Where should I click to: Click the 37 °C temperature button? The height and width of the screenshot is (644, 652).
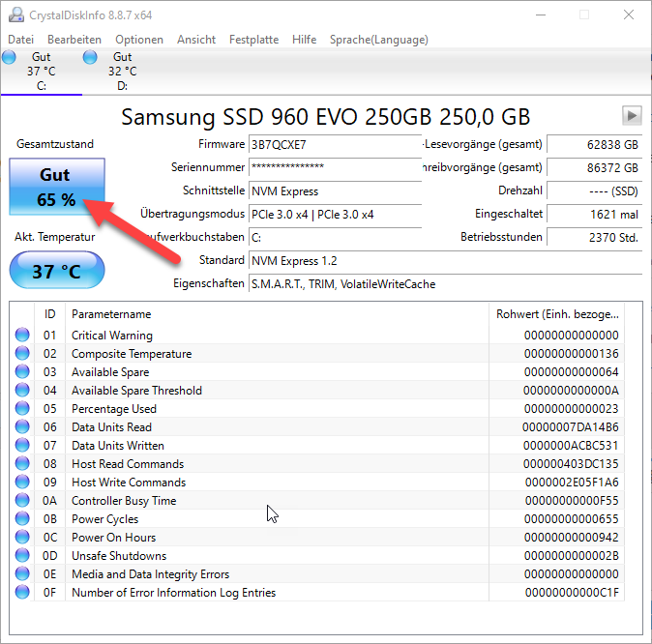tap(57, 270)
